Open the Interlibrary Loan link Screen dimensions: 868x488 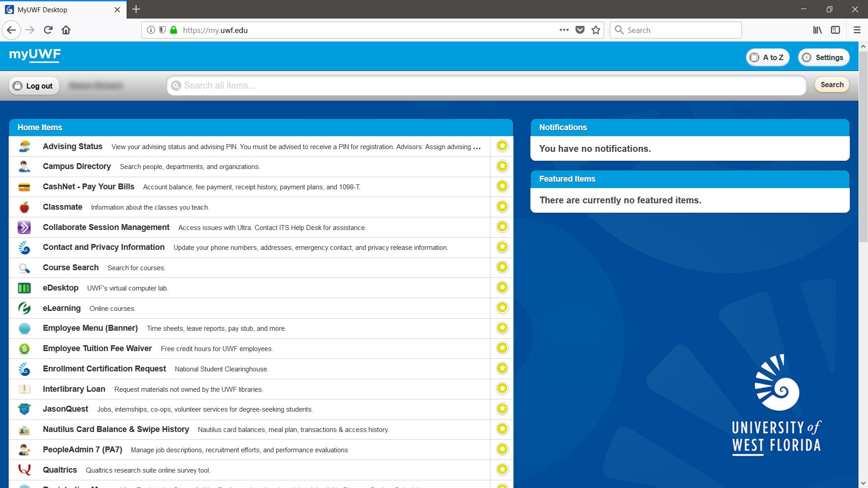[74, 389]
